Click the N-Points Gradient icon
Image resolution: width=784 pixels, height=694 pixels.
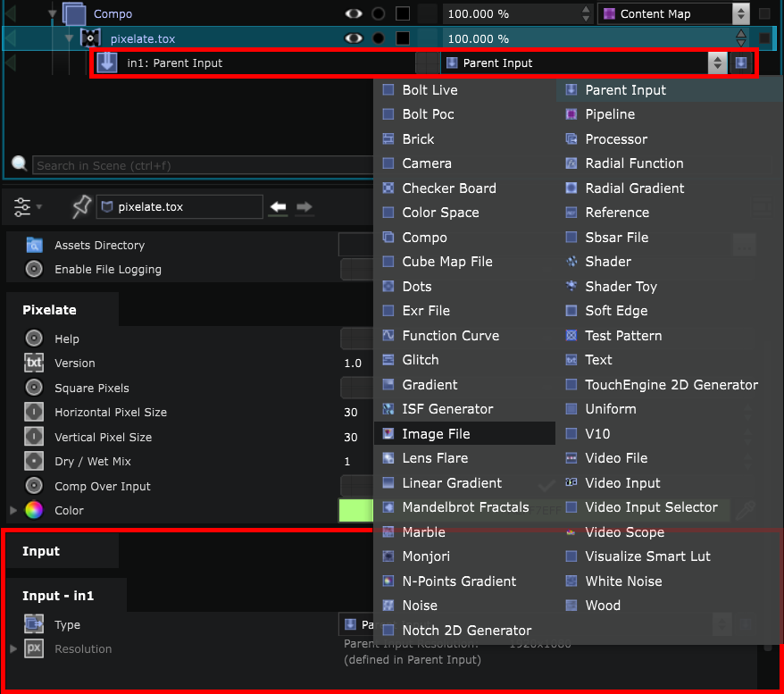coord(388,581)
